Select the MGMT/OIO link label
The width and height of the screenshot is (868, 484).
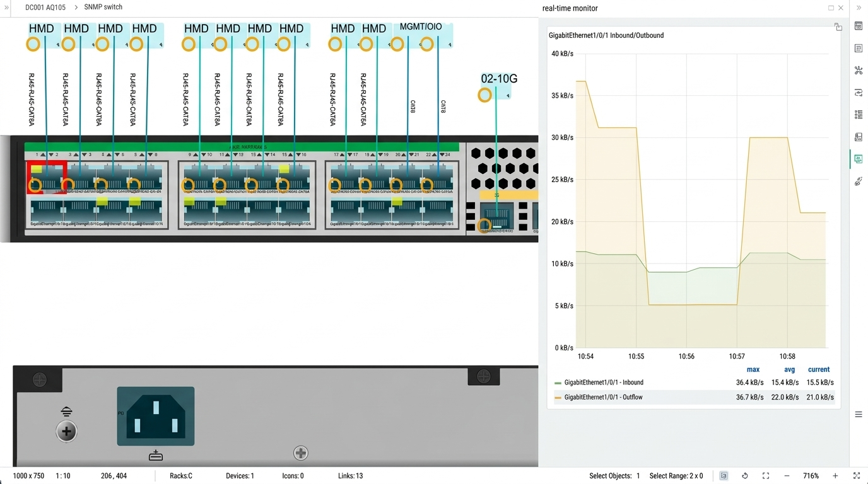[x=421, y=26]
